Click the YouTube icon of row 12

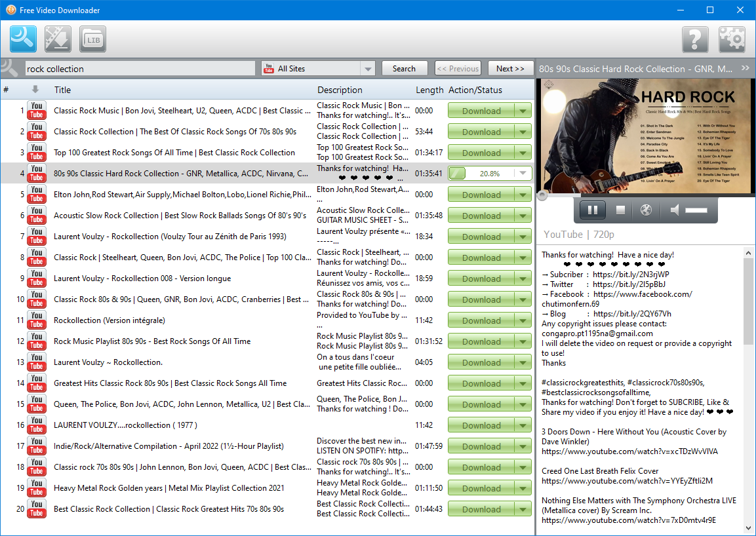pyautogui.click(x=37, y=341)
